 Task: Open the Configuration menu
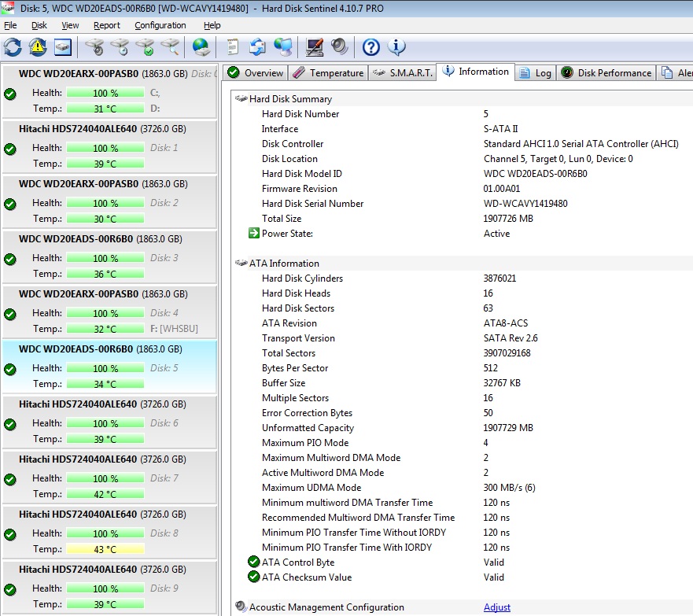point(160,25)
